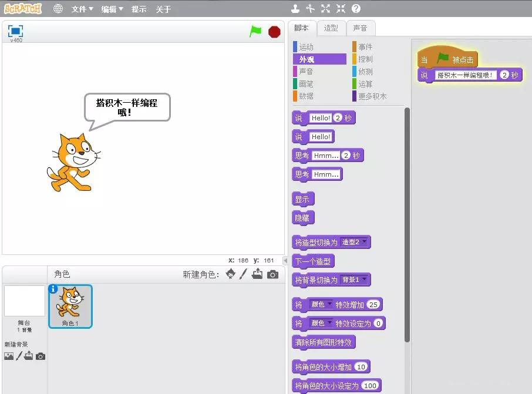The width and height of the screenshot is (532, 394).
Task: Click the block help question mark icon
Action: pyautogui.click(x=356, y=9)
